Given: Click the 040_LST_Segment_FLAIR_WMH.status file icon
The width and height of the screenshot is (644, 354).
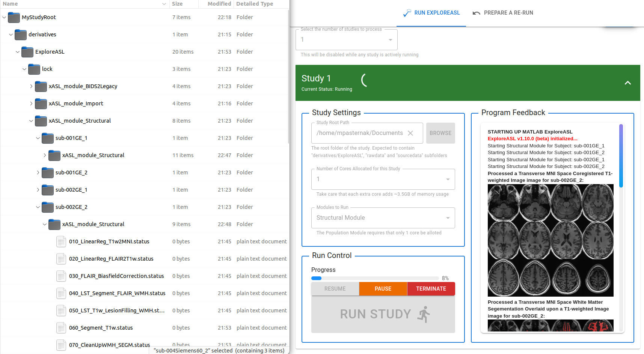Looking at the screenshot, I should (61, 293).
